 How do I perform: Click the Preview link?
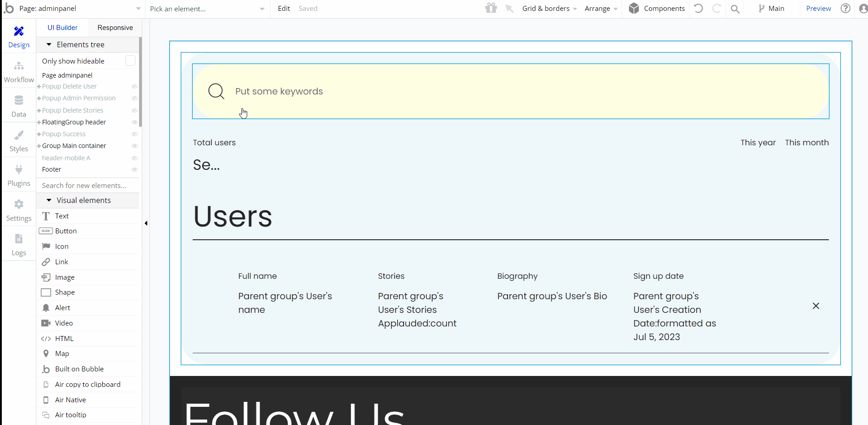click(818, 9)
